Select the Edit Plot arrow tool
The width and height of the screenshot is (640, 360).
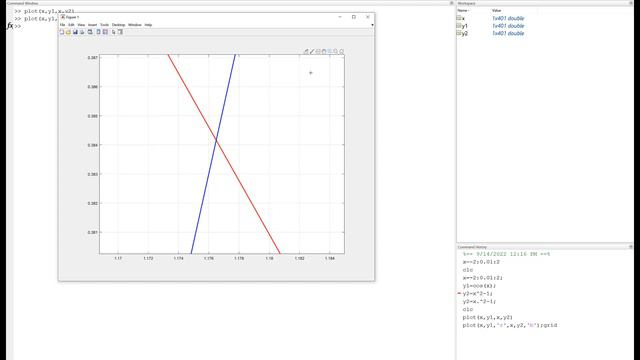(x=113, y=32)
